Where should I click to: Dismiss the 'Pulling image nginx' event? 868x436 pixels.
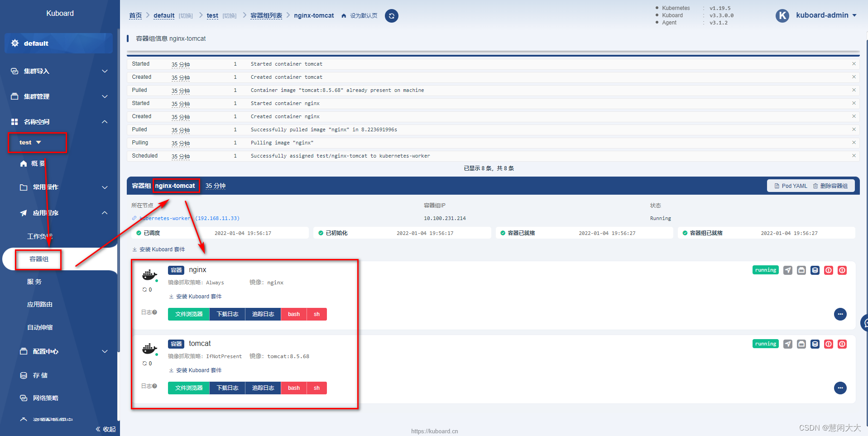854,143
